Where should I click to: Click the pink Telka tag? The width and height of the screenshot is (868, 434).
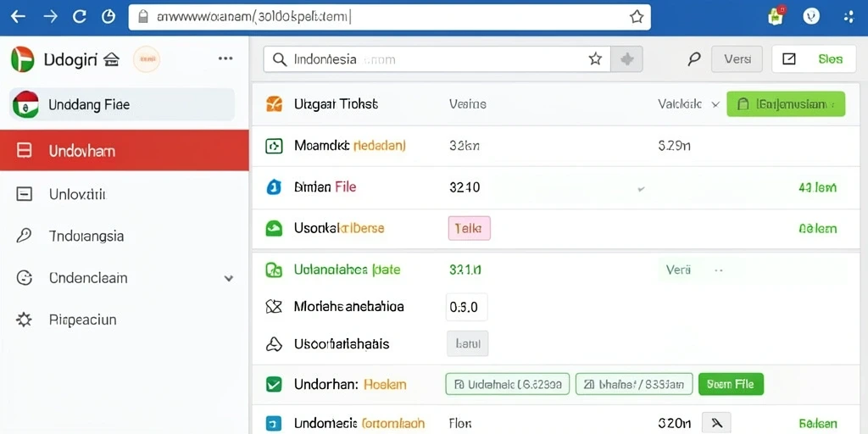[x=470, y=228]
